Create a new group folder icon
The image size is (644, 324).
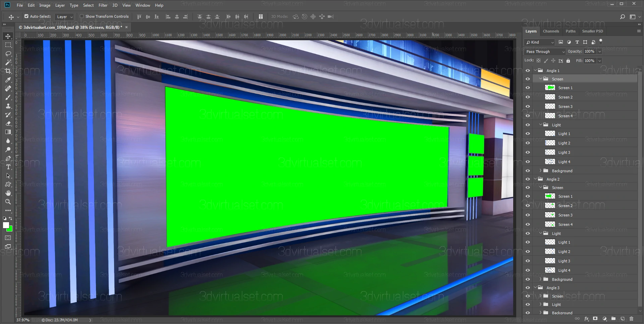click(613, 319)
